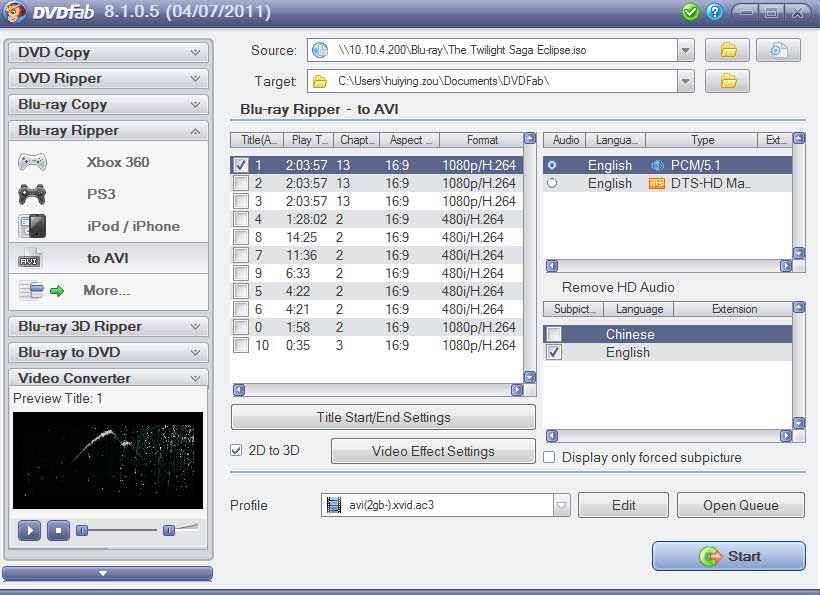
Task: Expand the Video Converter section
Action: [x=108, y=378]
